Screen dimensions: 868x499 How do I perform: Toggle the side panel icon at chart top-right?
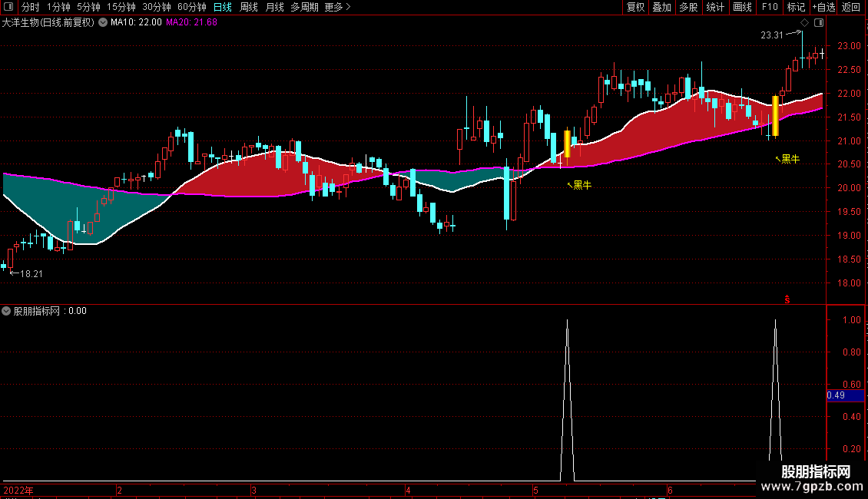coord(819,23)
